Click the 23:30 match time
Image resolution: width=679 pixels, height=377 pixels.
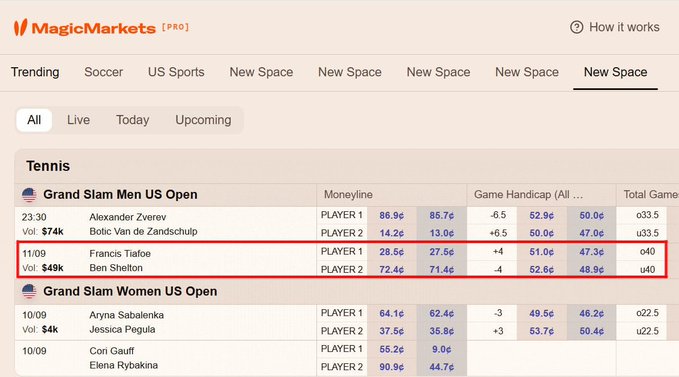(34, 217)
